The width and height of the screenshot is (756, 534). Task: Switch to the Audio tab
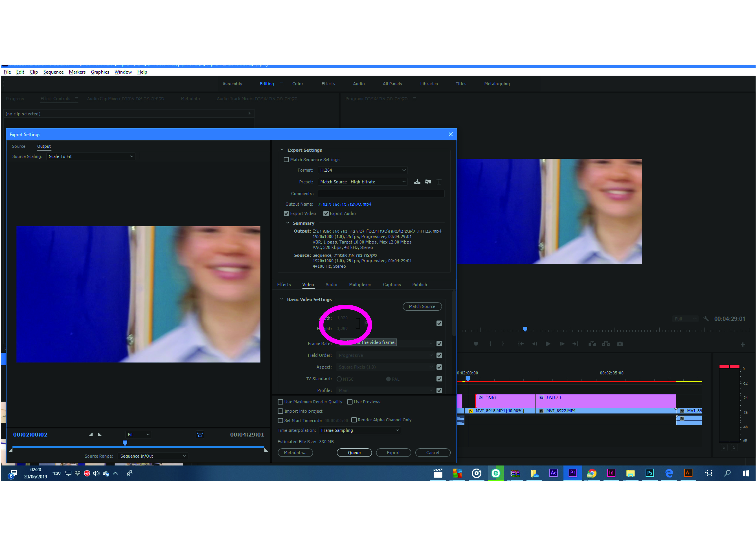pos(331,285)
